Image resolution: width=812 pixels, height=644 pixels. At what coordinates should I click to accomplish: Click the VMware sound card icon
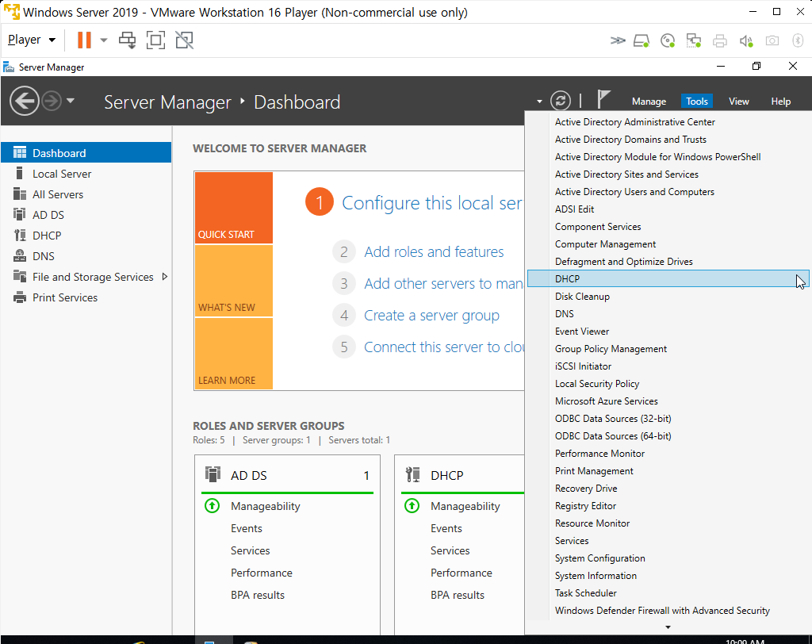pyautogui.click(x=745, y=40)
